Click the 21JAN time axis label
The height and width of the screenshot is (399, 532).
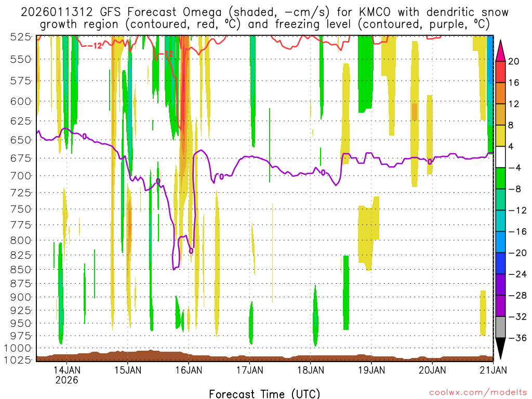(x=493, y=370)
